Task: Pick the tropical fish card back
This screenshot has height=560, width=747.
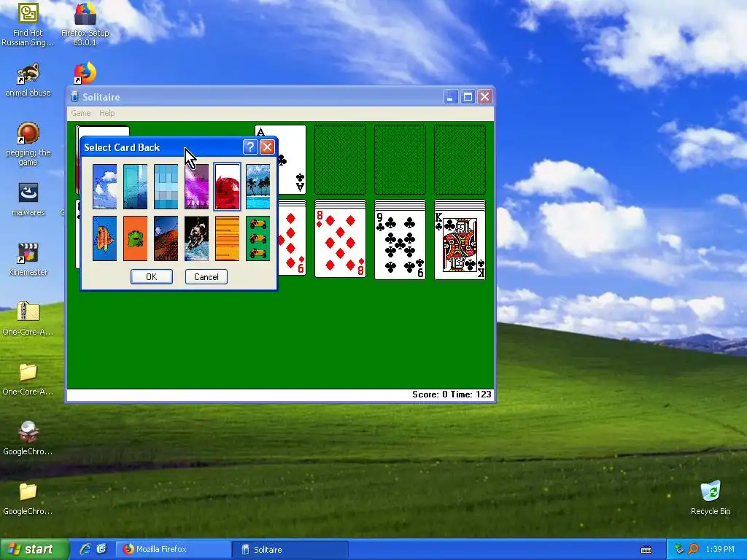Action: click(x=105, y=238)
